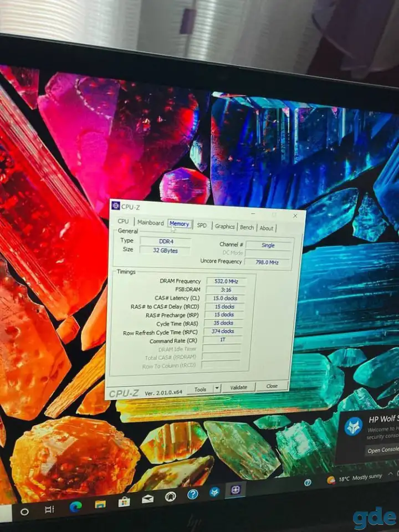This screenshot has height=532, width=399.
Task: Click the tRCD value field
Action: [x=224, y=306]
